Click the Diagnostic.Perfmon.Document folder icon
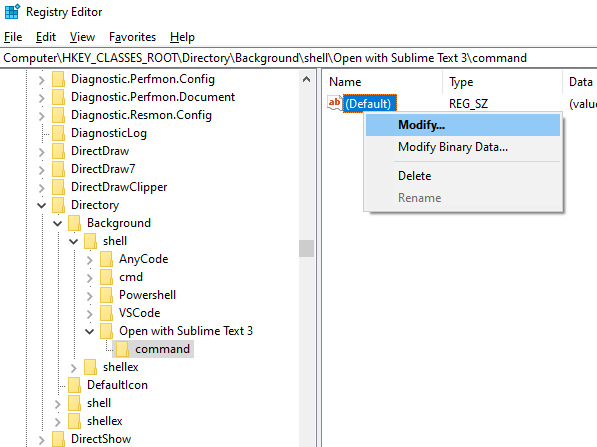The width and height of the screenshot is (597, 447). click(x=58, y=97)
